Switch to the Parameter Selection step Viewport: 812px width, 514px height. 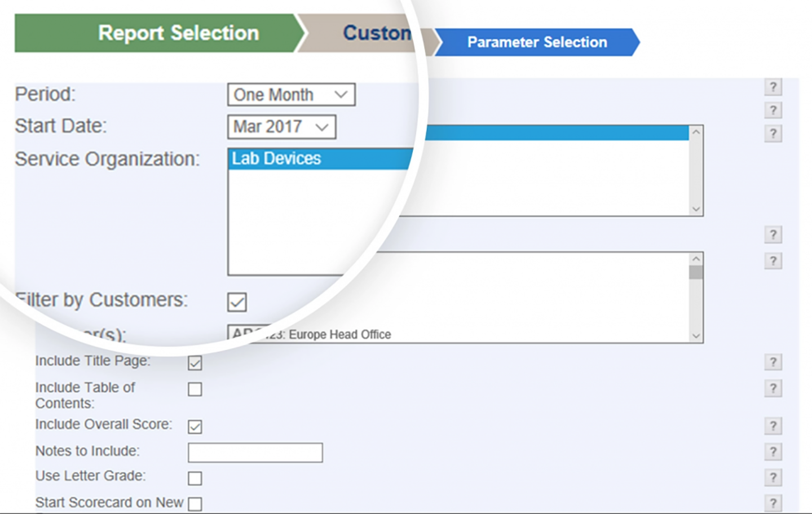click(x=537, y=42)
